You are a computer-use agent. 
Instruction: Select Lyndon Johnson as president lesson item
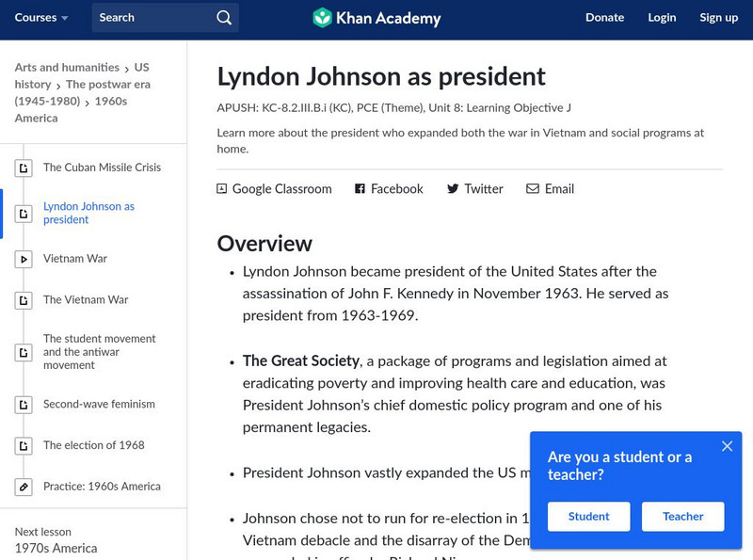tap(88, 214)
